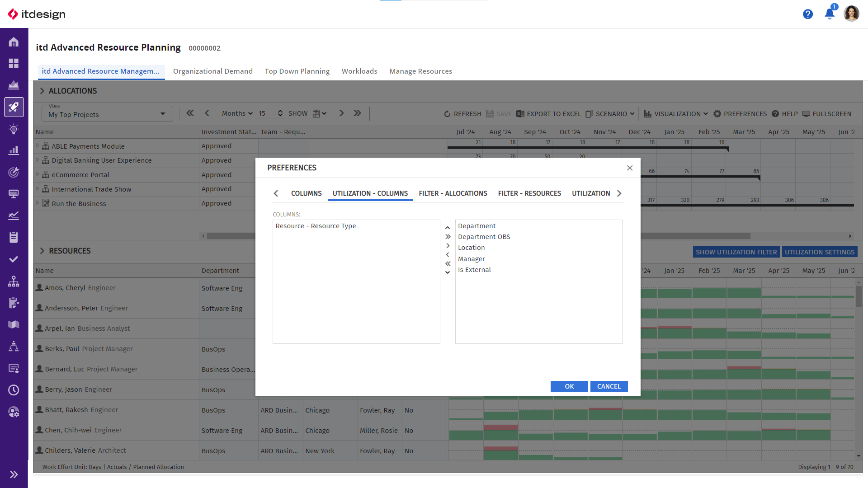
Task: Expand the ABLE Payments Module row
Action: pyautogui.click(x=38, y=146)
